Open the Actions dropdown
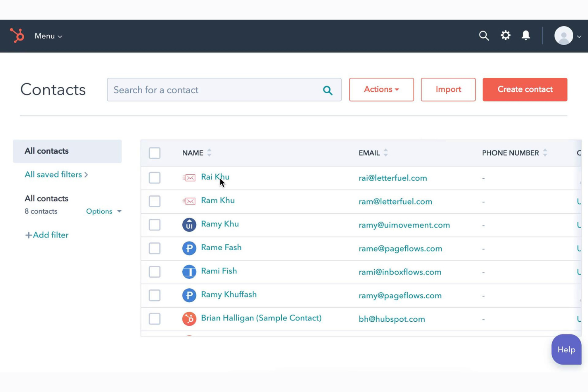The width and height of the screenshot is (588, 392). [381, 89]
